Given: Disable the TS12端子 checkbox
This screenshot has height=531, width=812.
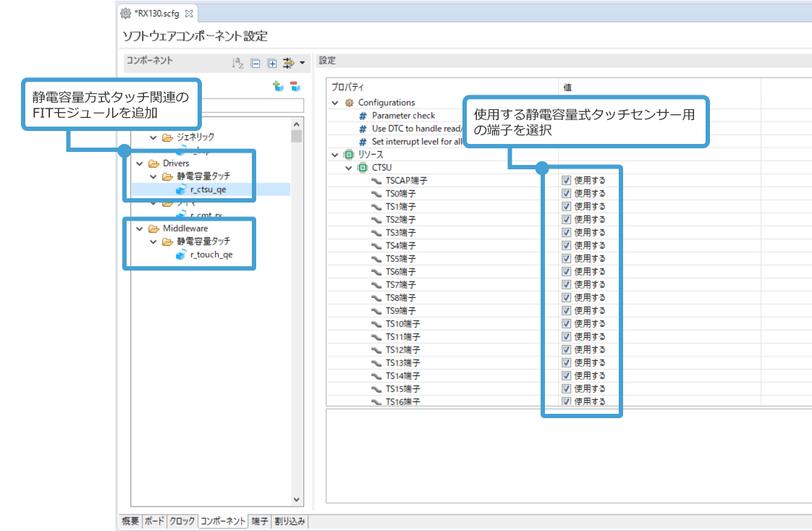Looking at the screenshot, I should tap(567, 349).
